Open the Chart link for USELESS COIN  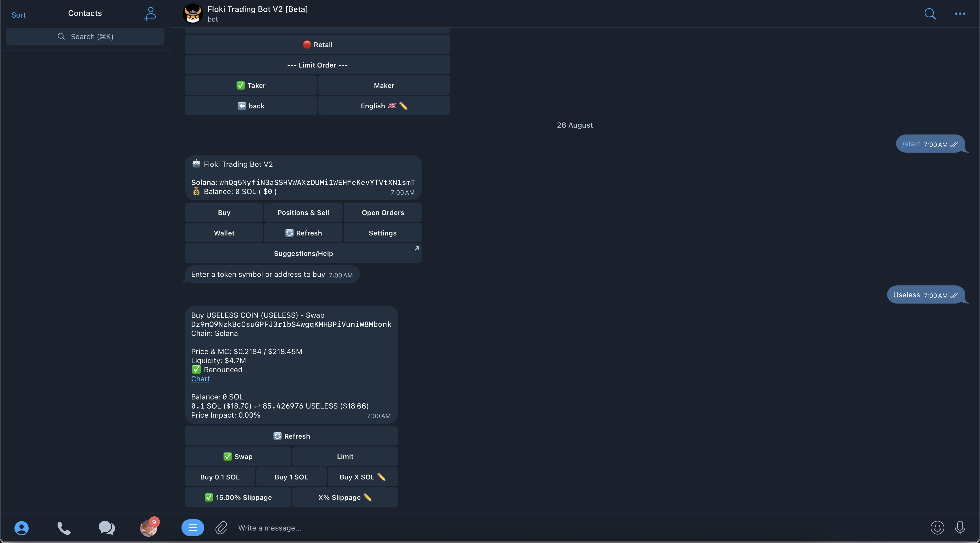(x=200, y=379)
